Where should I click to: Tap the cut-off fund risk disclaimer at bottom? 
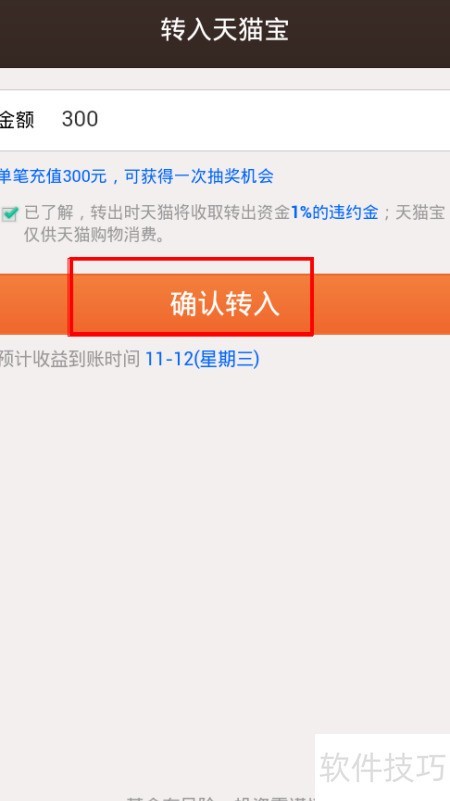[220, 797]
